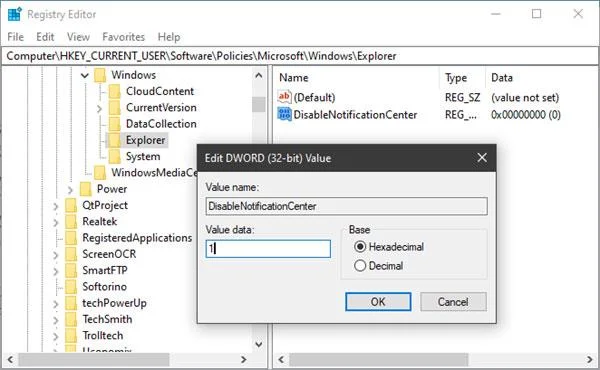Click the Windows folder icon in tree
Image resolution: width=600 pixels, height=370 pixels.
(x=100, y=75)
